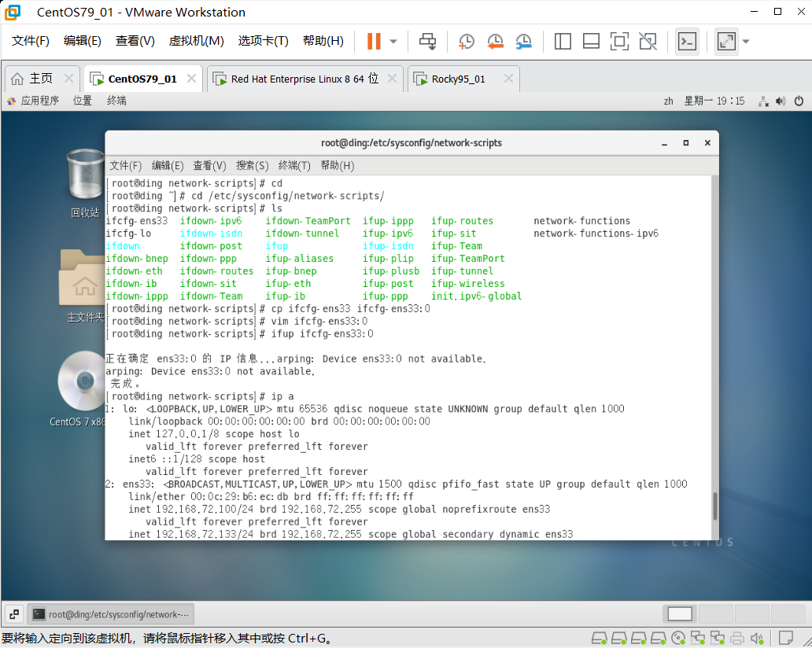Click the zh input method indicator

[668, 101]
